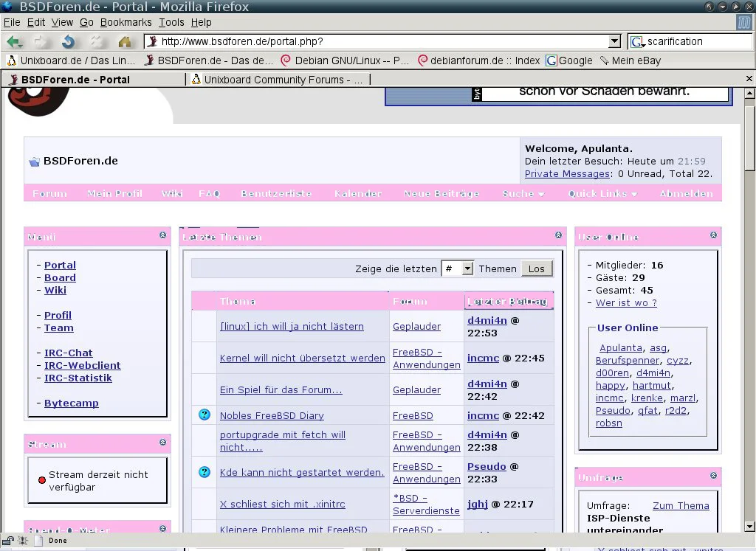This screenshot has height=551, width=756.
Task: Collapse the User Online panel
Action: 714,235
